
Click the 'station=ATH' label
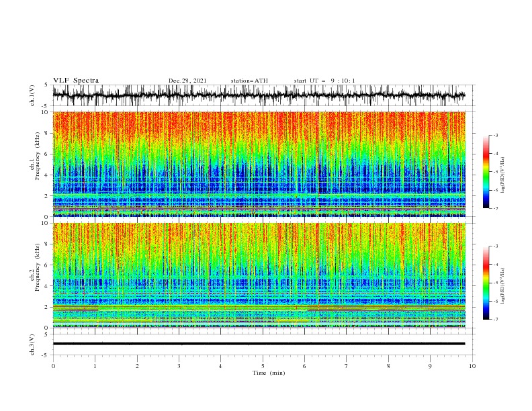click(249, 81)
